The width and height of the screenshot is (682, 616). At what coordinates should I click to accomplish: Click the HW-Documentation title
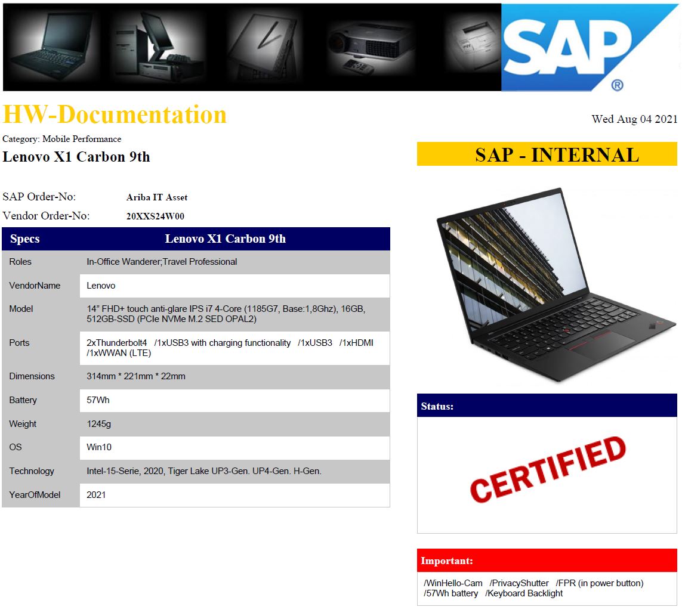pos(115,114)
